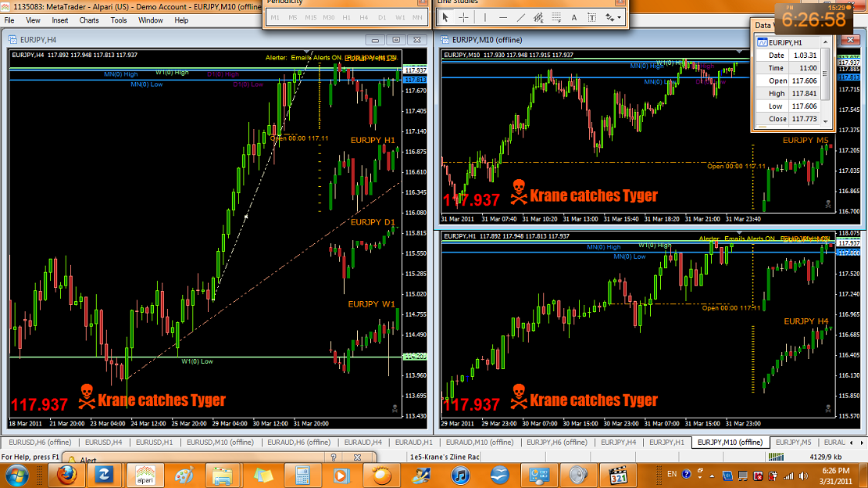Open the View menu

tap(33, 20)
